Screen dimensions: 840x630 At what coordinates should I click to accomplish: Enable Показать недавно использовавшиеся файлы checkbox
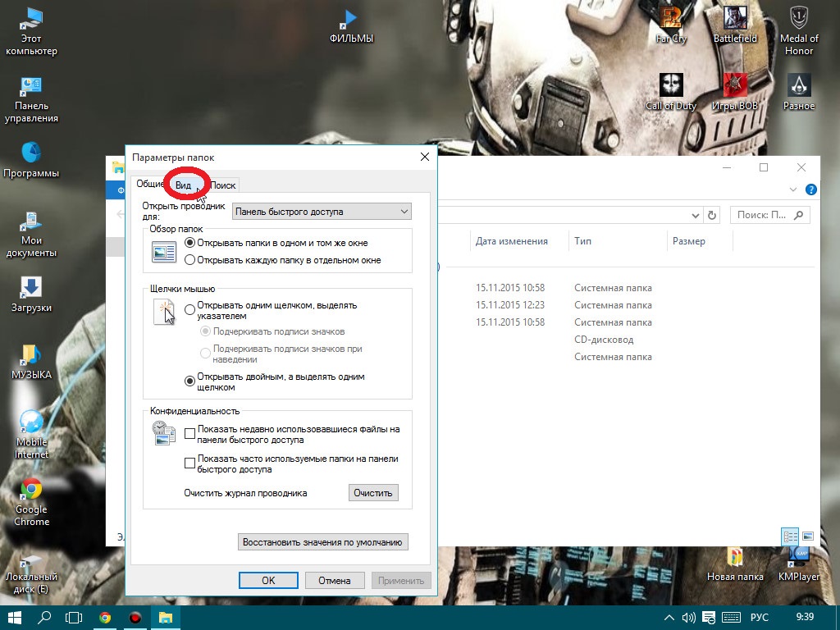click(x=189, y=434)
